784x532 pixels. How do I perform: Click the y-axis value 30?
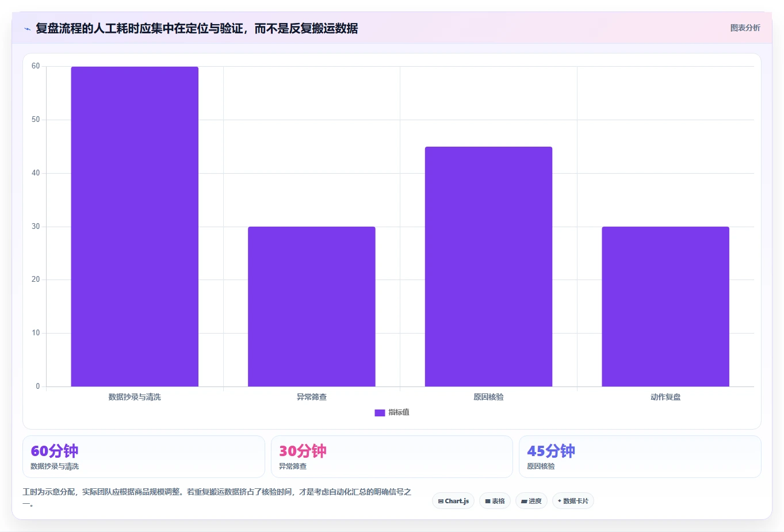click(x=36, y=227)
